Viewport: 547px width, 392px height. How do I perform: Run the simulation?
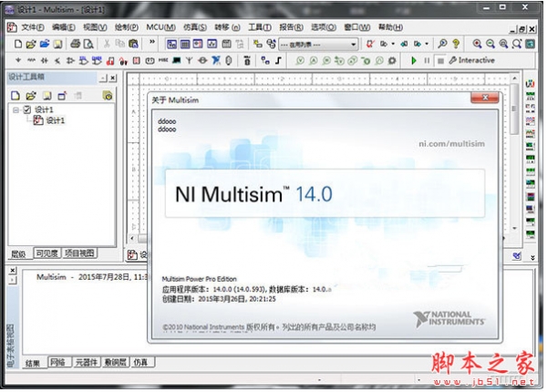pos(414,60)
